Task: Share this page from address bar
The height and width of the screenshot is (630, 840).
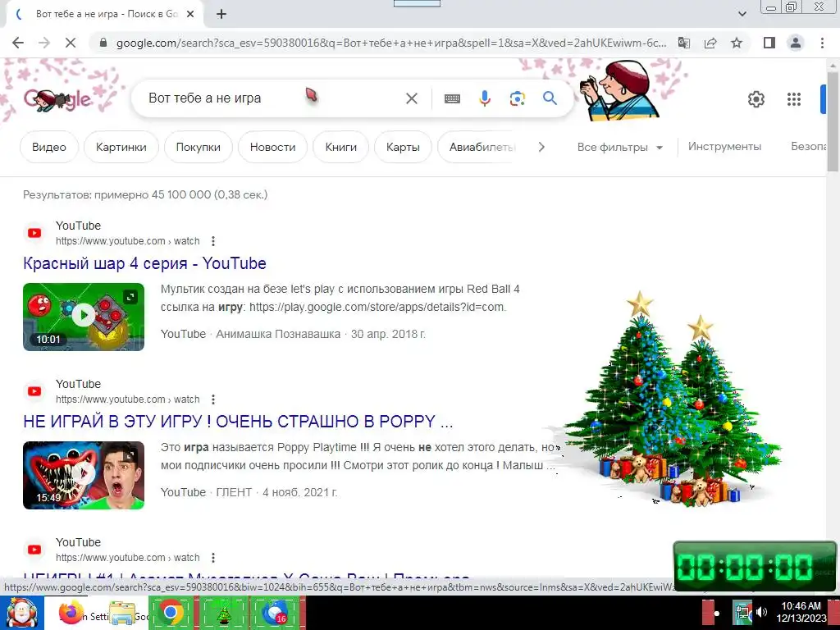Action: coord(710,43)
